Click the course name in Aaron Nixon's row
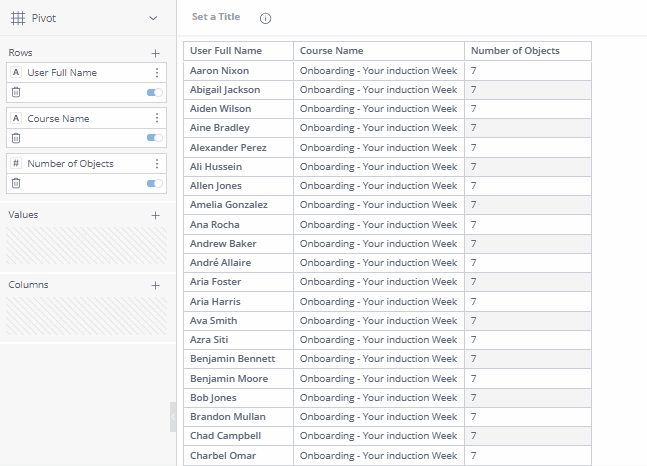This screenshot has height=466, width=647. coord(379,71)
